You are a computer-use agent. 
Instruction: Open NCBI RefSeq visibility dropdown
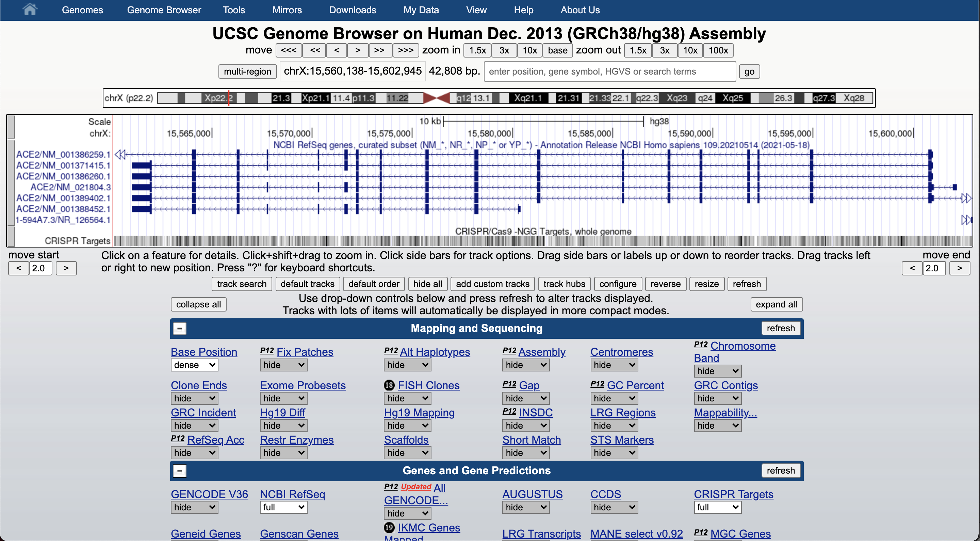coord(283,507)
